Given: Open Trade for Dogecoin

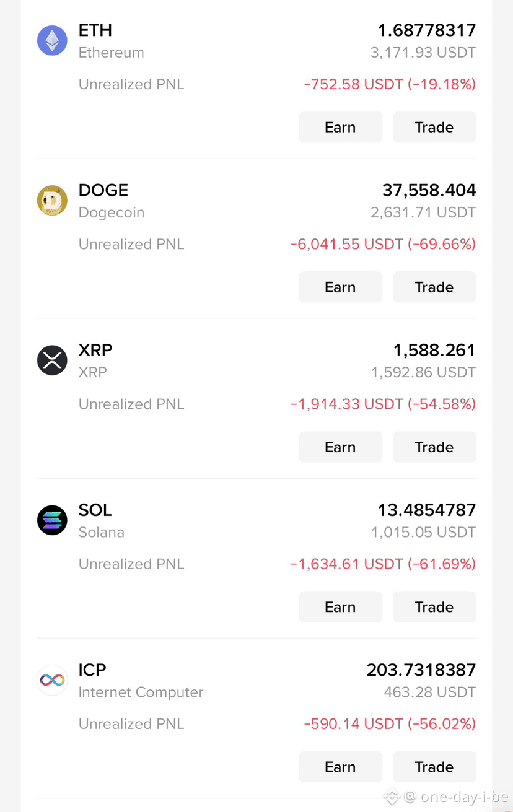Looking at the screenshot, I should 434,287.
